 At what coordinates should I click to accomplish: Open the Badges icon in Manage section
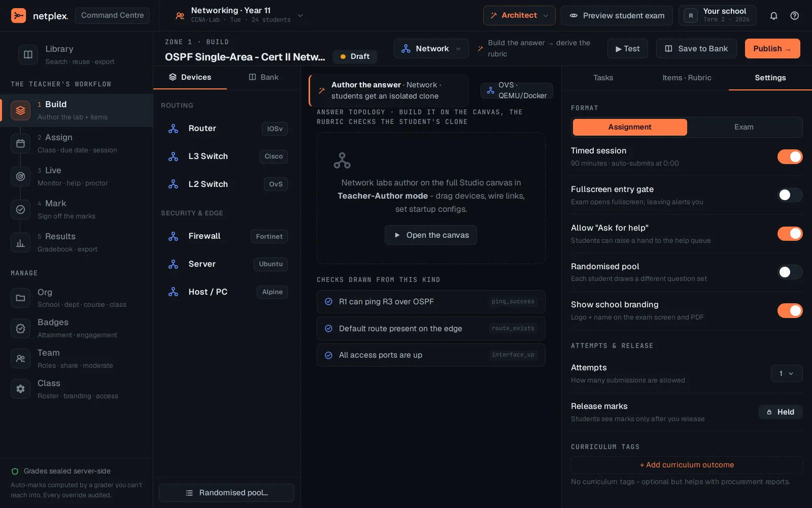click(20, 328)
